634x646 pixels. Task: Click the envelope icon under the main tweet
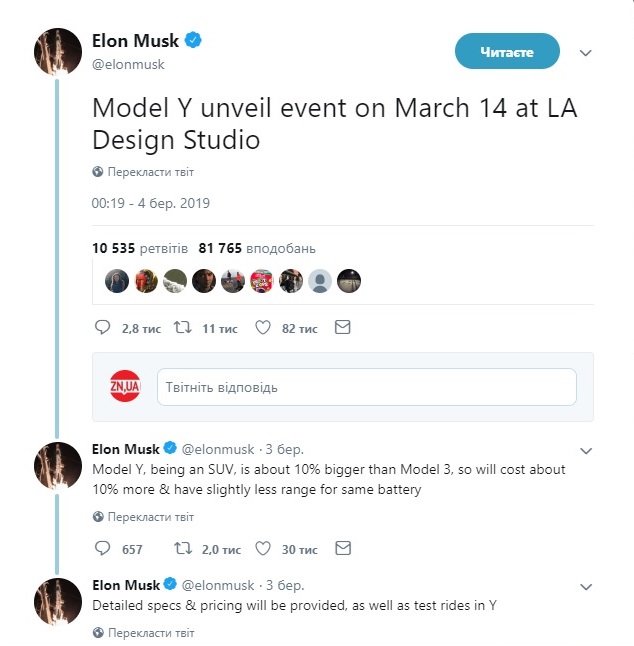[342, 327]
